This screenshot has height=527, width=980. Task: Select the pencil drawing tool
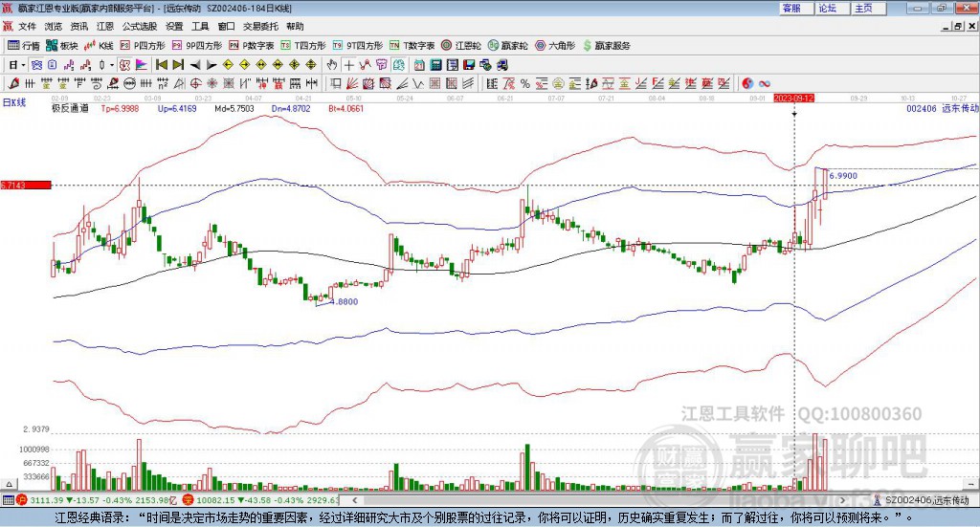coord(13,83)
